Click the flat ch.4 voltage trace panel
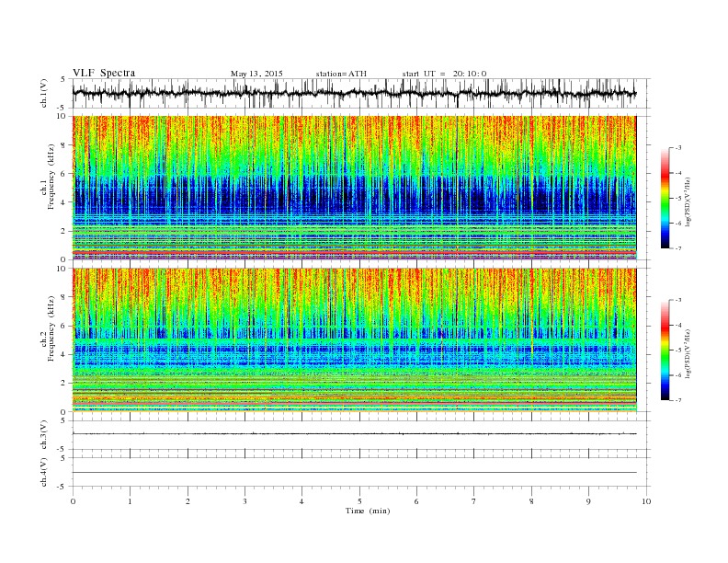728x563 pixels. [361, 472]
